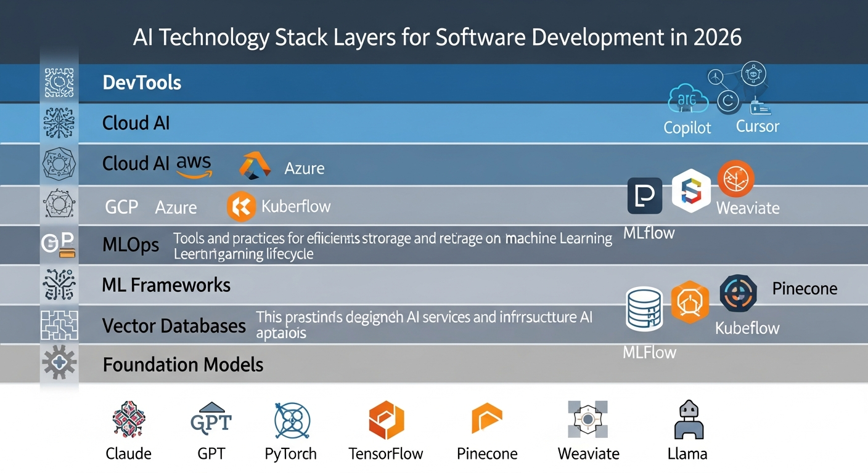Click the Weaviate logo in bottom row

point(588,419)
